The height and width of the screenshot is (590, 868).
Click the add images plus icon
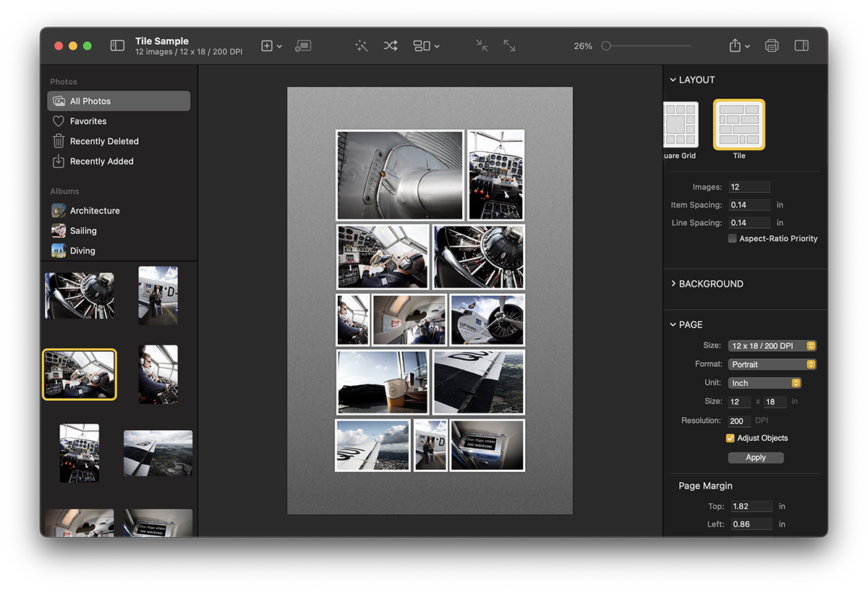(267, 46)
